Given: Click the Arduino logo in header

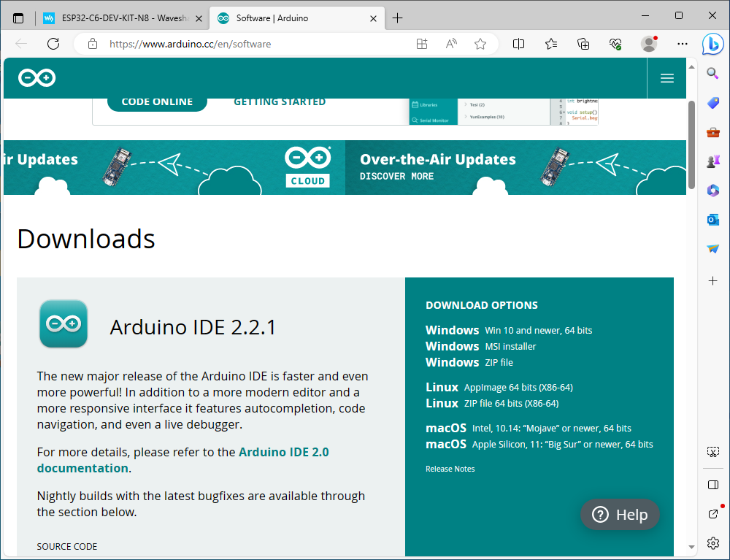Looking at the screenshot, I should coord(36,77).
